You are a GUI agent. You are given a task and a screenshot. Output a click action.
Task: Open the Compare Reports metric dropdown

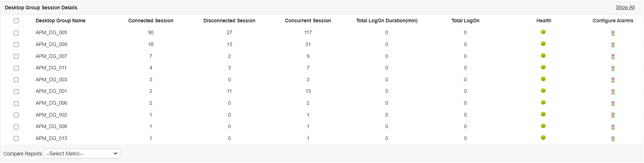coord(82,154)
